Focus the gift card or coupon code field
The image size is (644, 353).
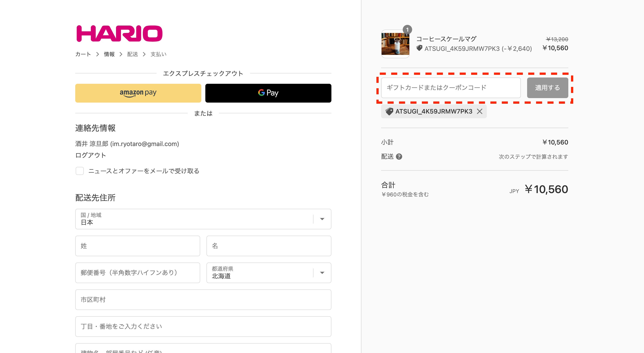[x=451, y=88]
